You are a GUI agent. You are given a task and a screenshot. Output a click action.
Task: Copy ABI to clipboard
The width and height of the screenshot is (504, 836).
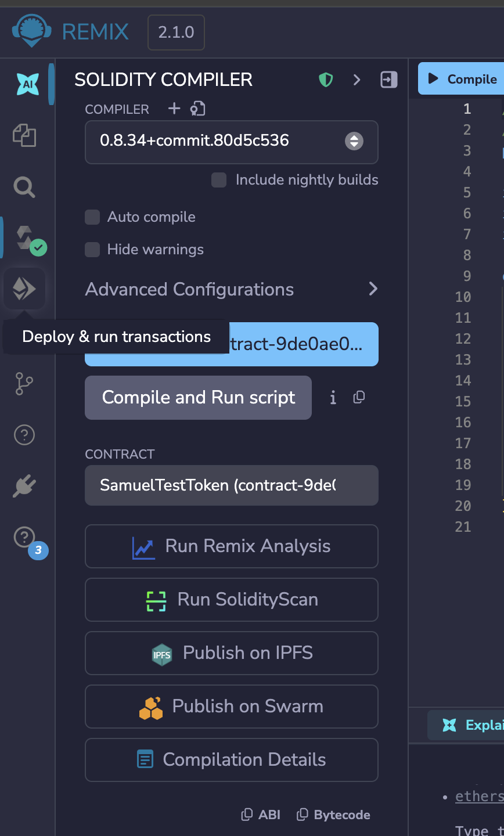261,815
